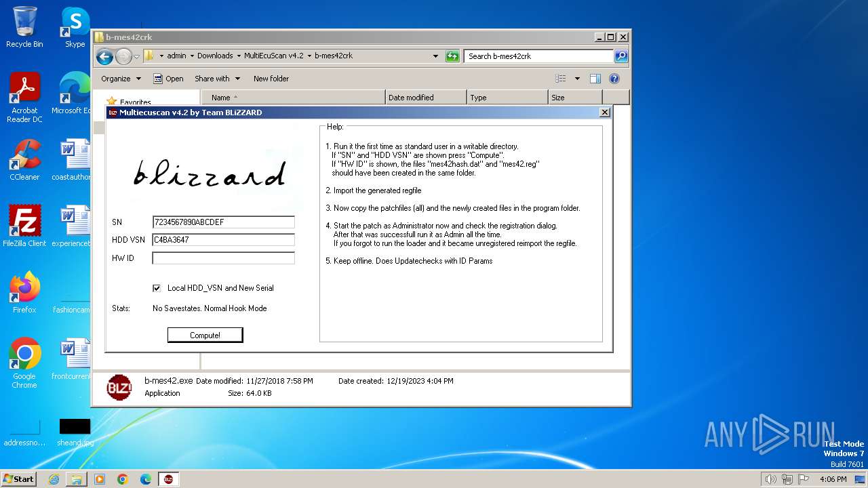Click the HDD VSN input field
Image resolution: width=868 pixels, height=488 pixels.
coord(223,240)
